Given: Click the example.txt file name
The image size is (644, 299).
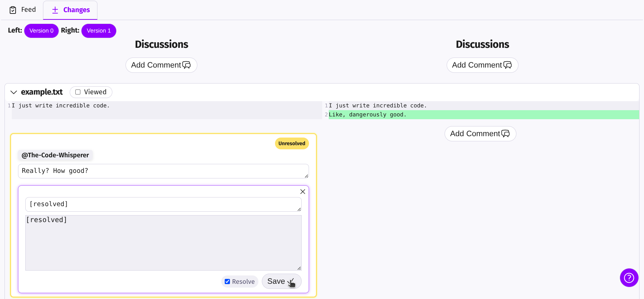Looking at the screenshot, I should coord(42,92).
